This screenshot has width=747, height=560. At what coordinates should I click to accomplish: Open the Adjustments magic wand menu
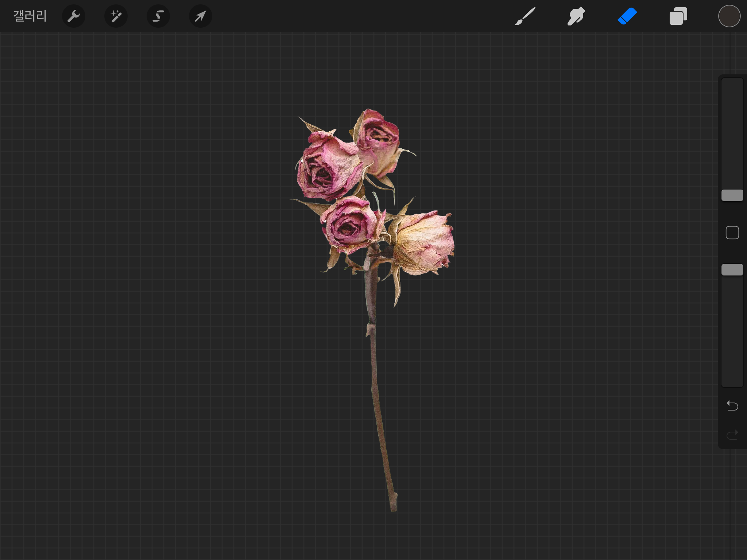[x=116, y=16]
